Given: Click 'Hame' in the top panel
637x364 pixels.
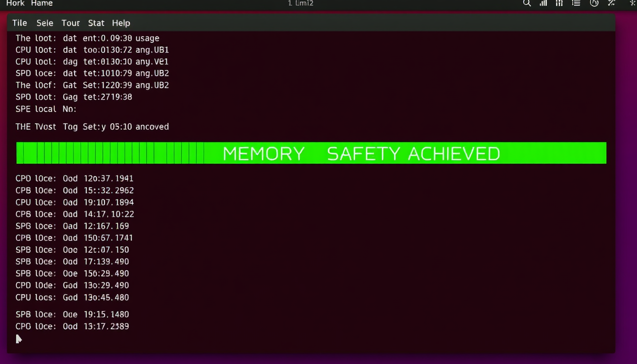Looking at the screenshot, I should pos(42,3).
